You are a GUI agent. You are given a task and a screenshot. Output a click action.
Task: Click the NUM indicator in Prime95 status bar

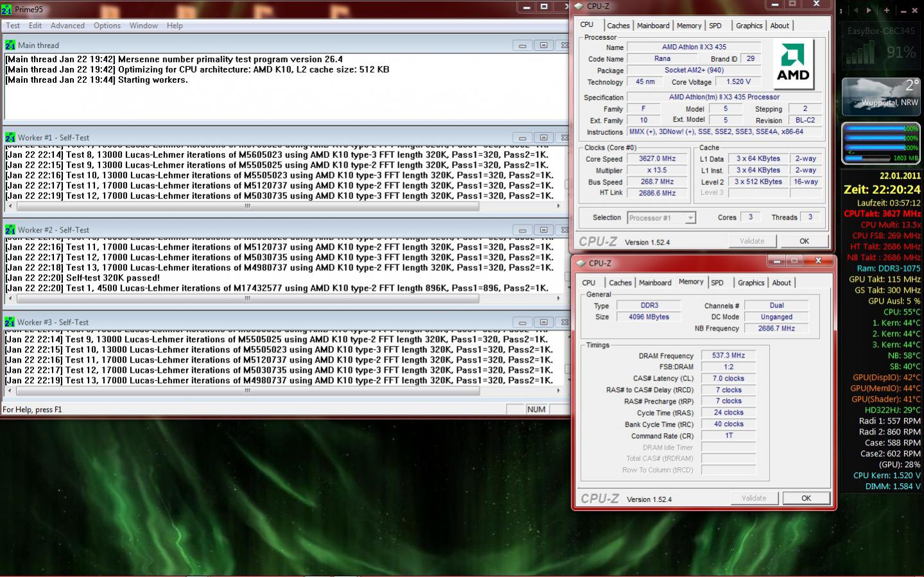point(536,409)
